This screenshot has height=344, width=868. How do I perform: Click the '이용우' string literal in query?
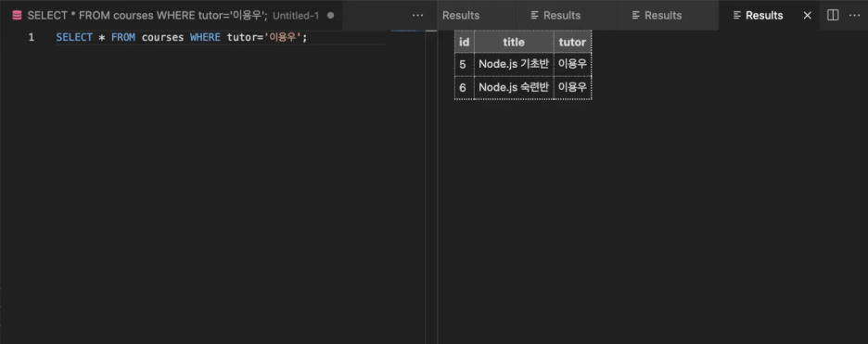click(x=282, y=38)
